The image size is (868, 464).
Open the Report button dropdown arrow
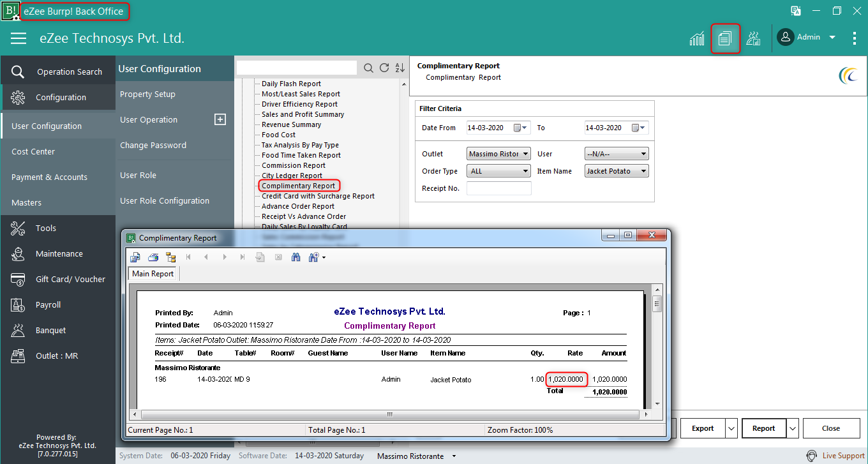793,428
